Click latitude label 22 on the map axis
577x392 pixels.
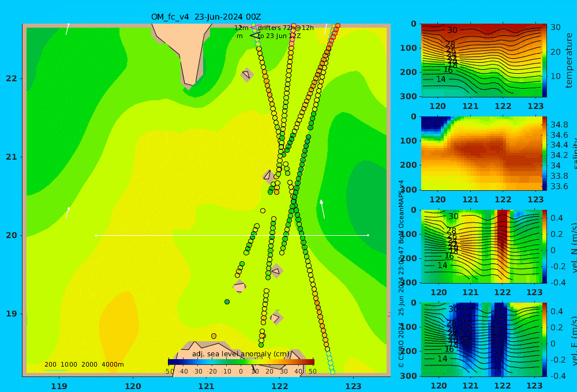point(12,78)
